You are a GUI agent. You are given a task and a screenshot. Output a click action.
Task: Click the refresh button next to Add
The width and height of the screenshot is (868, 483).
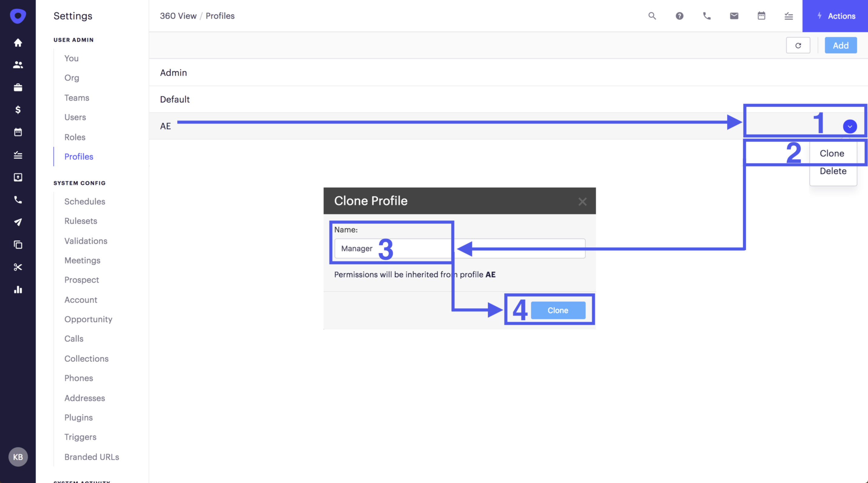pyautogui.click(x=798, y=46)
